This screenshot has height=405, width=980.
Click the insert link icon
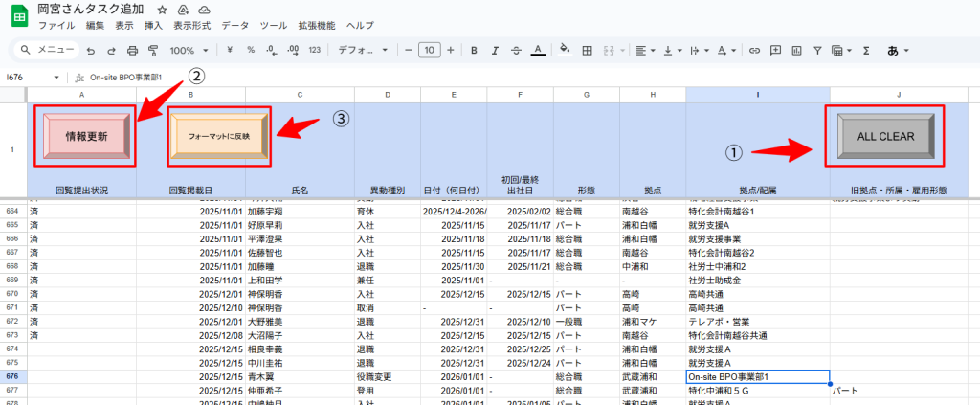(754, 50)
